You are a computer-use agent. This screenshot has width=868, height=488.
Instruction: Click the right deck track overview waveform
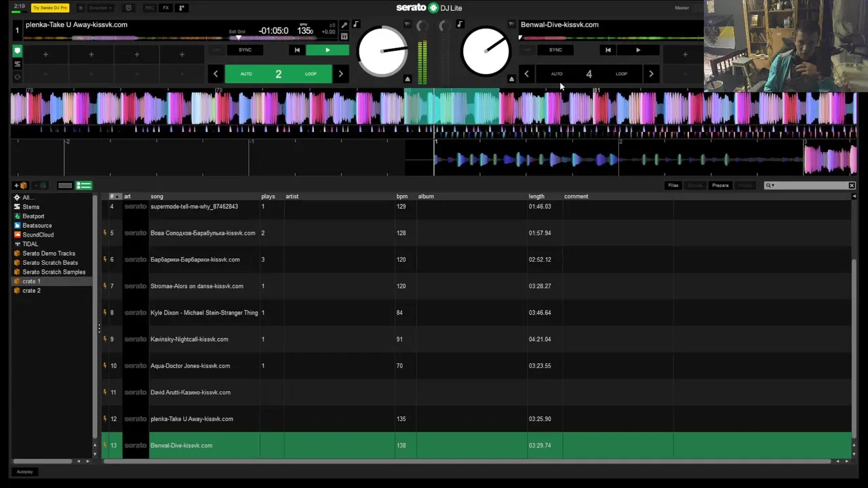point(611,38)
